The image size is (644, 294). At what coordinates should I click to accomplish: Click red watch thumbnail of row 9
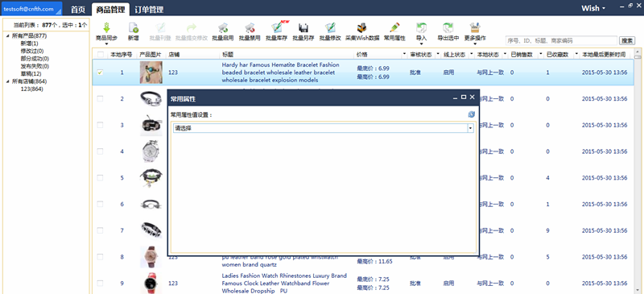[151, 284]
